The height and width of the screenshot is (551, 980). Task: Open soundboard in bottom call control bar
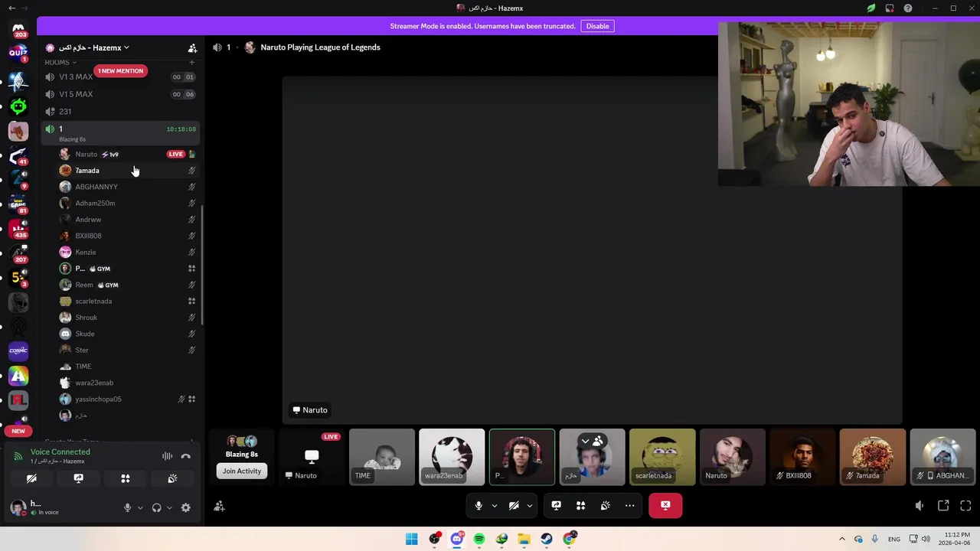click(606, 505)
